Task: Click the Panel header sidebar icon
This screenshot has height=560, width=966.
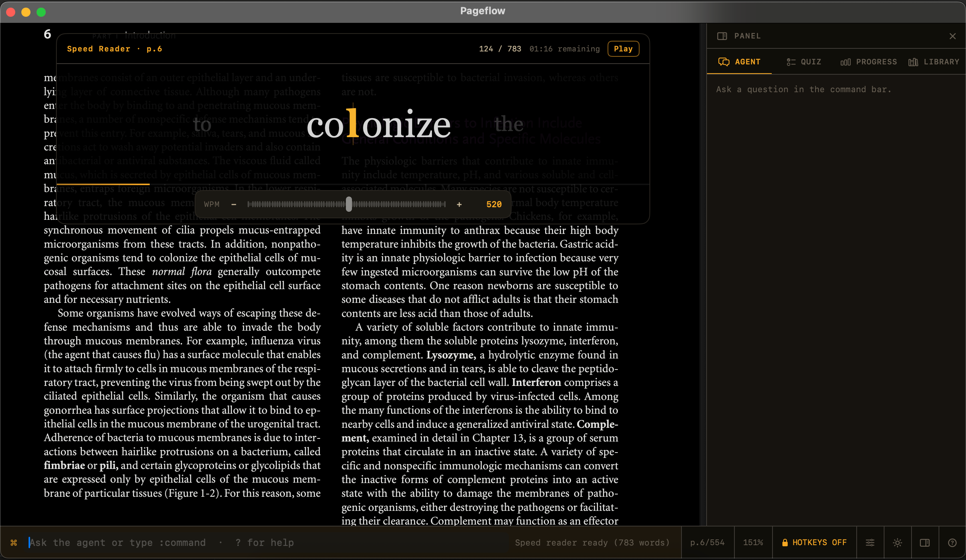Action: click(x=722, y=36)
